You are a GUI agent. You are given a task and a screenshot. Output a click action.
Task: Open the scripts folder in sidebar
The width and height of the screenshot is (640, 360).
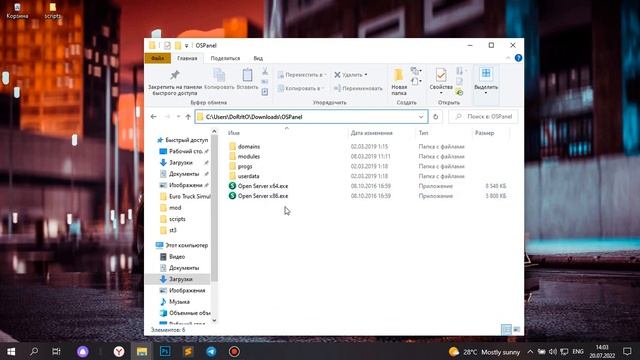(x=177, y=219)
